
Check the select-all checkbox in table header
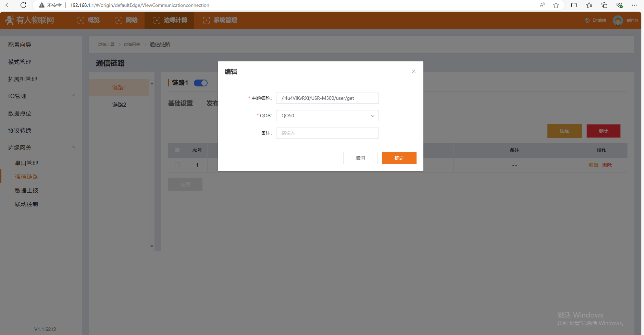tap(177, 150)
